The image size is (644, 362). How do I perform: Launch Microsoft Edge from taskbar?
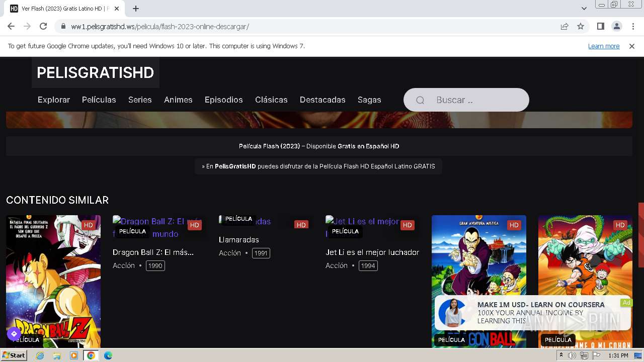tap(108, 355)
